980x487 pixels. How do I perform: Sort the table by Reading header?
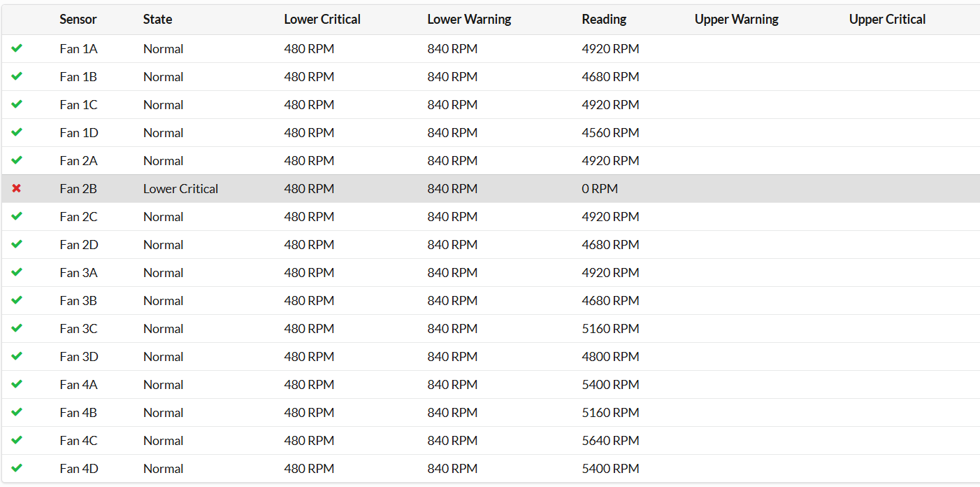[x=604, y=20]
